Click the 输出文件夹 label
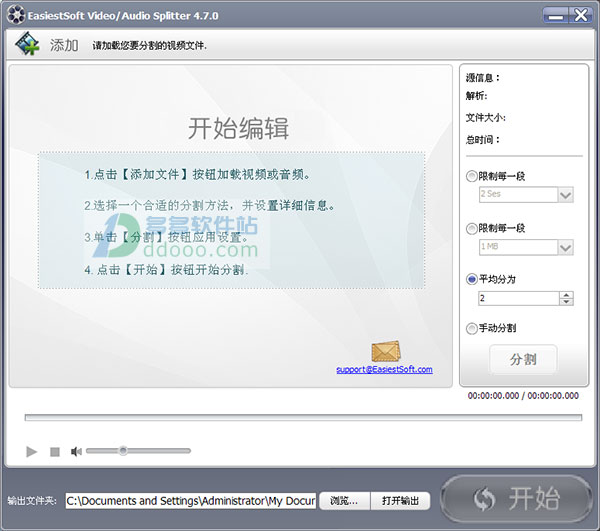The height and width of the screenshot is (531, 600). [32, 501]
